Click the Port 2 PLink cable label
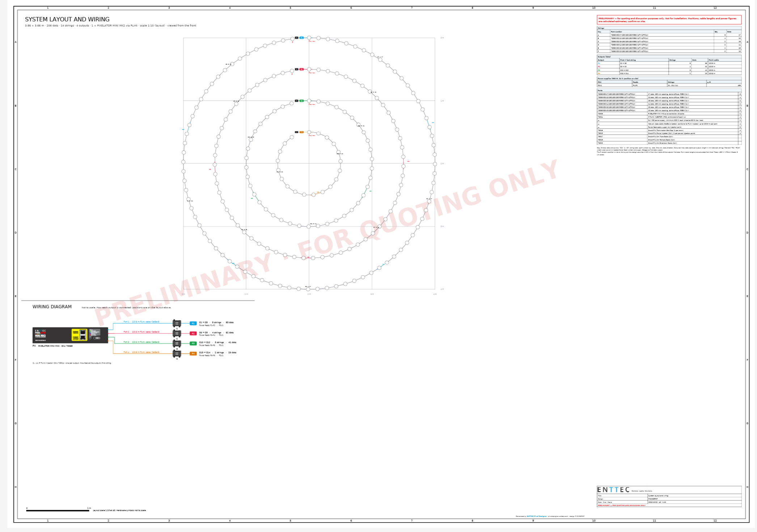The height and width of the screenshot is (532, 757). [x=141, y=332]
